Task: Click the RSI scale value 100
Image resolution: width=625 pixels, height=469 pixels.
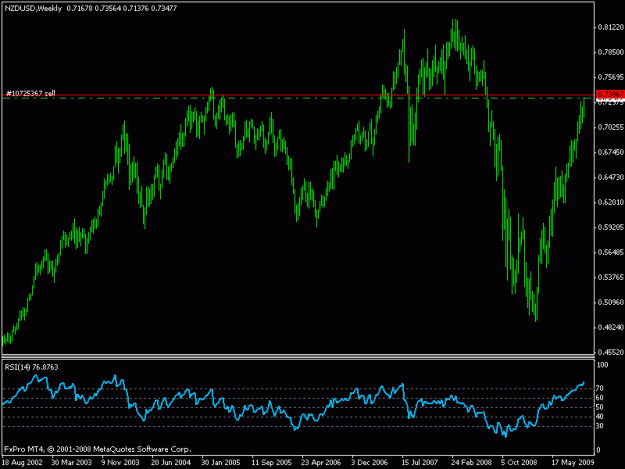Action: click(x=603, y=365)
